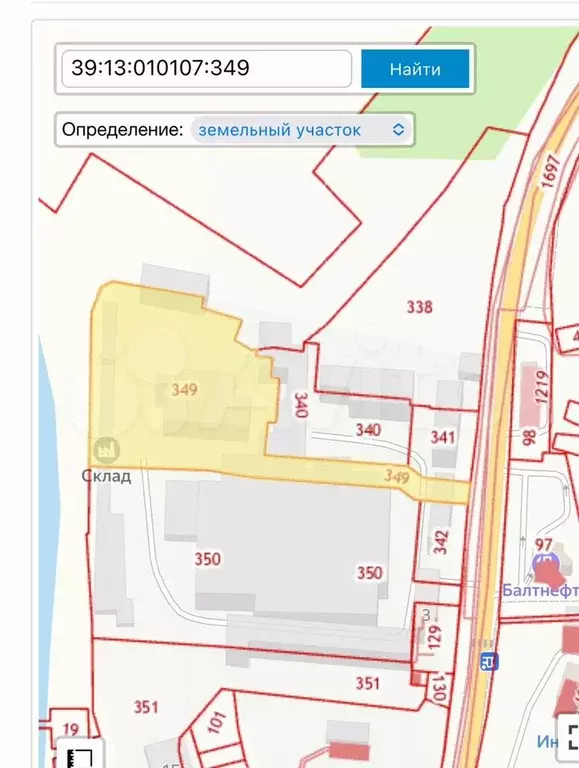This screenshot has height=768, width=579.
Task: Click the 349 label on the access strip
Action: [397, 476]
